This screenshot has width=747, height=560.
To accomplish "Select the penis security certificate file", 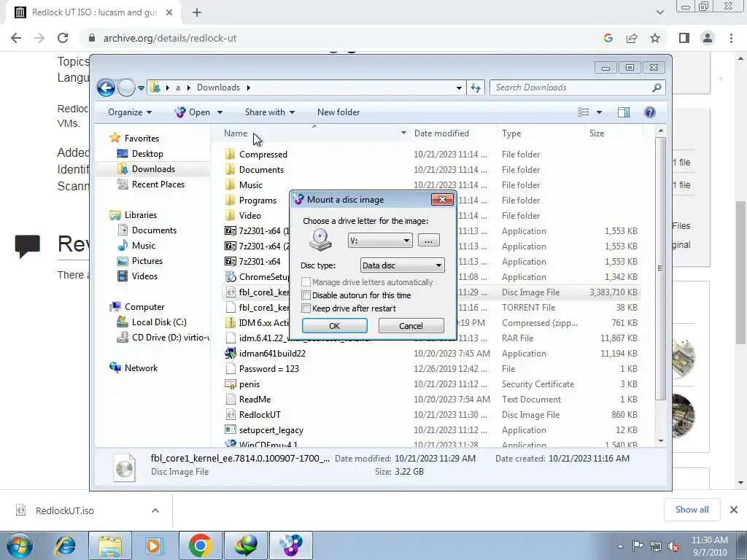I will pos(249,384).
